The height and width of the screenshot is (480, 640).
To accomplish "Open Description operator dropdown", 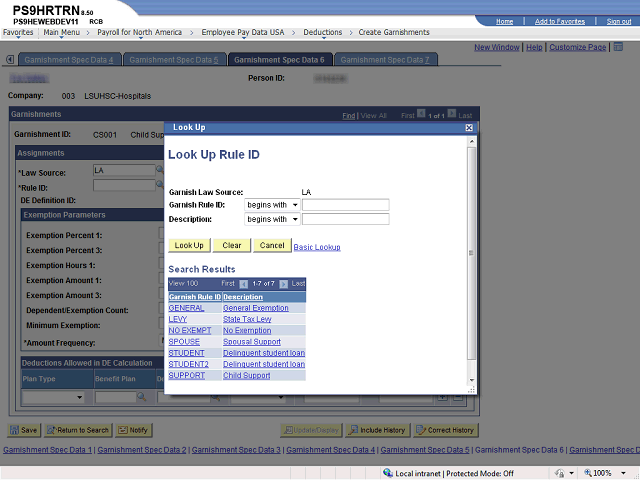I will (x=272, y=219).
